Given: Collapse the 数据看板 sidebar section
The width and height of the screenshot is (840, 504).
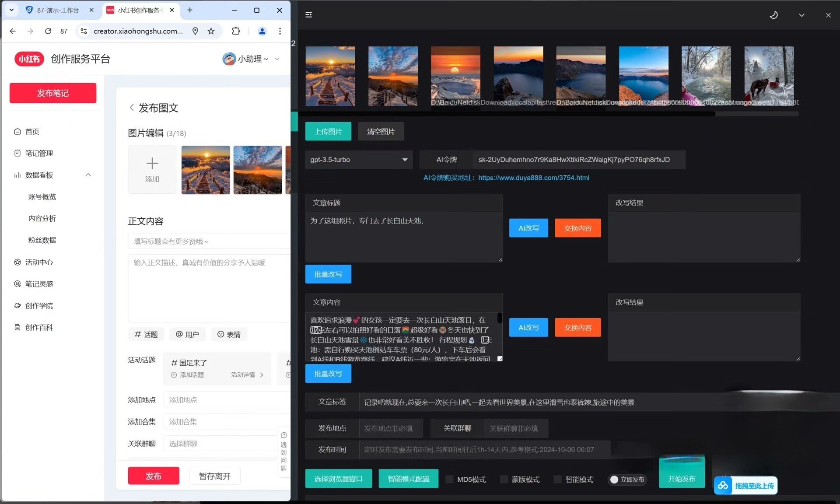Looking at the screenshot, I should 88,175.
